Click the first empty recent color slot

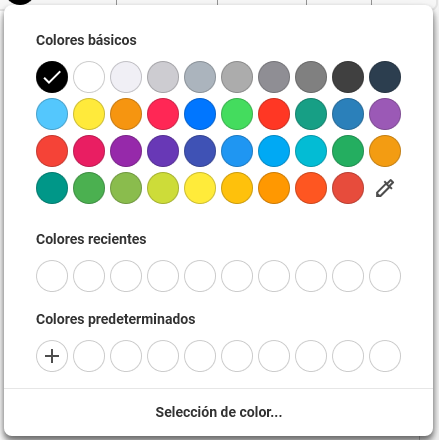tap(52, 276)
